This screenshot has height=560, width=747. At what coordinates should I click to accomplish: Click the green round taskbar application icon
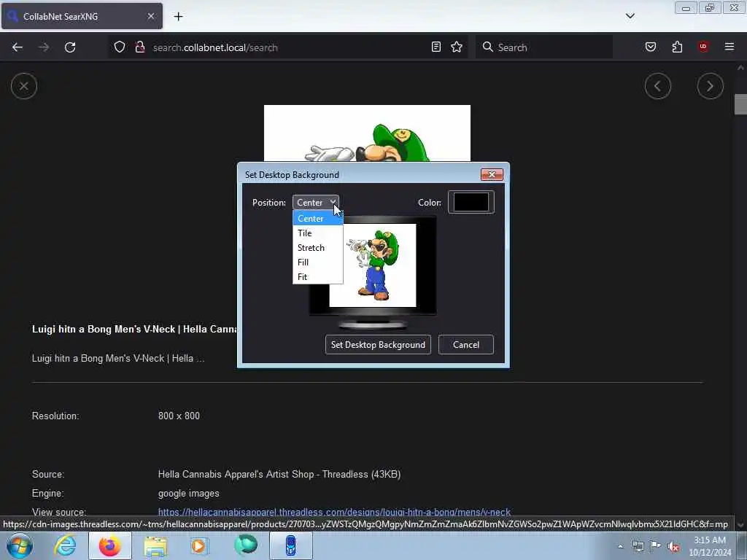pyautogui.click(x=246, y=545)
